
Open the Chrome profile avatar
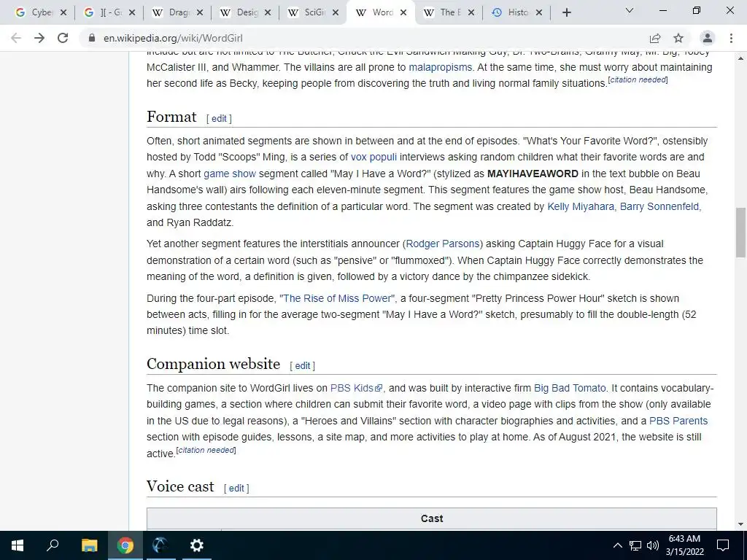(708, 38)
